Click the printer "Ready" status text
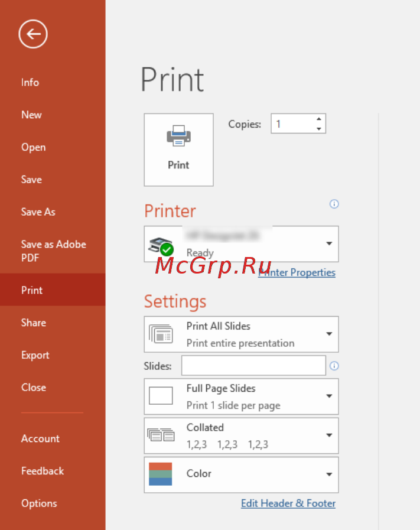This screenshot has width=420, height=530. pos(200,253)
